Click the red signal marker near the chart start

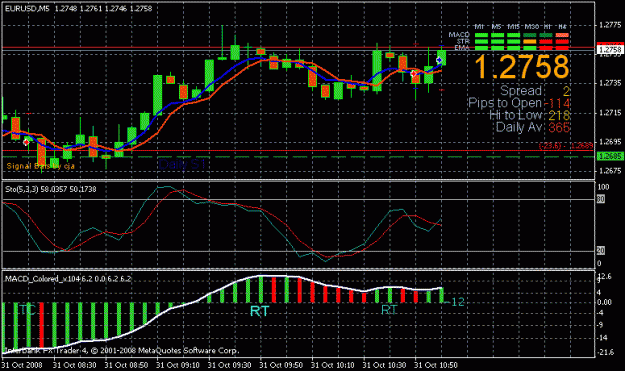click(26, 142)
